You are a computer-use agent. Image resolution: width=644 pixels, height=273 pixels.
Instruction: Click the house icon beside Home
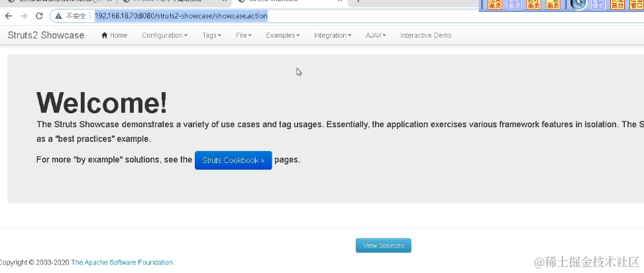(104, 35)
